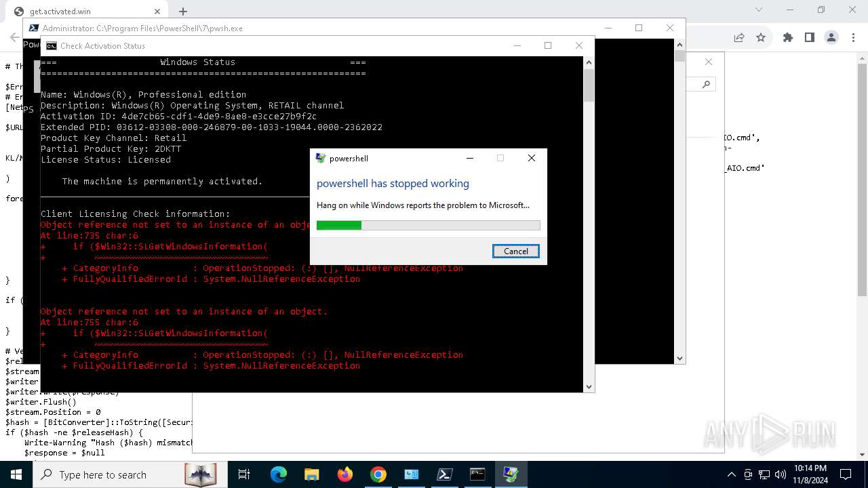Select the get.activated.win Chrome tab
Viewport: 868px width, 488px height.
click(88, 12)
